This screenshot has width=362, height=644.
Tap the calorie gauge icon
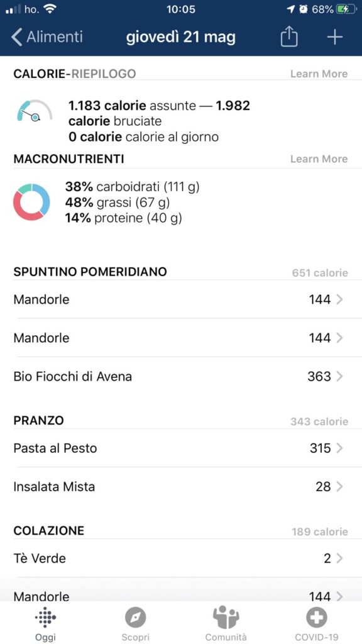(35, 111)
